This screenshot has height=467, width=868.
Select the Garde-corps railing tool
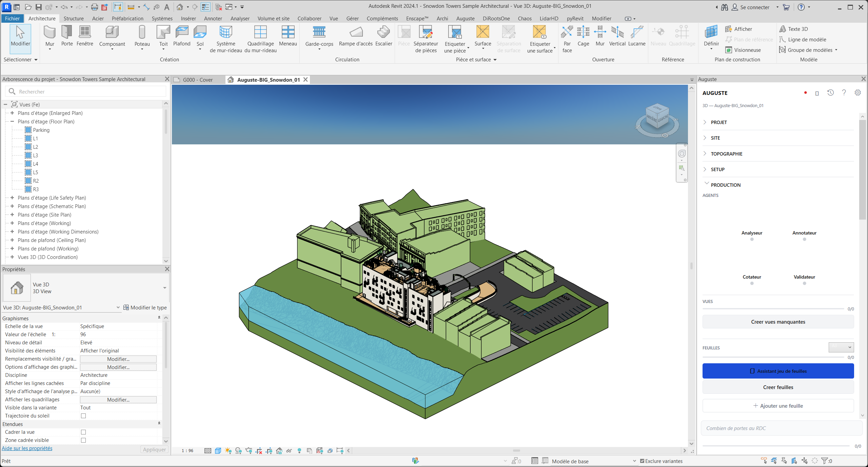click(319, 37)
